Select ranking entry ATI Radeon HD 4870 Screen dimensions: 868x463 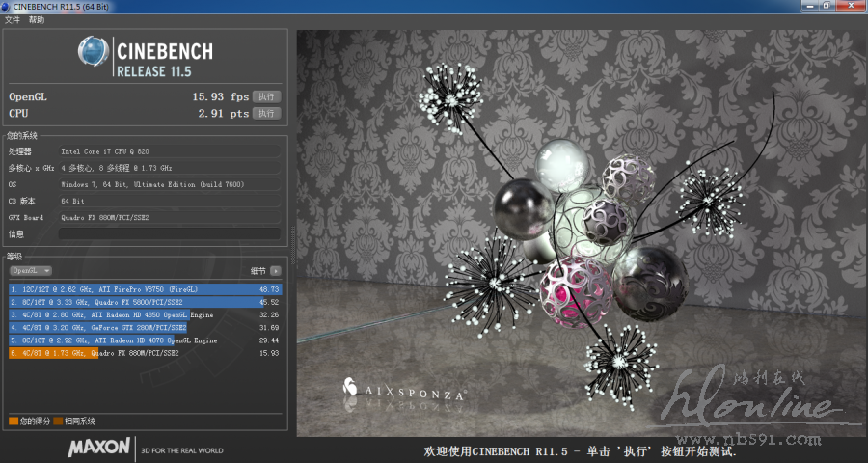point(145,340)
